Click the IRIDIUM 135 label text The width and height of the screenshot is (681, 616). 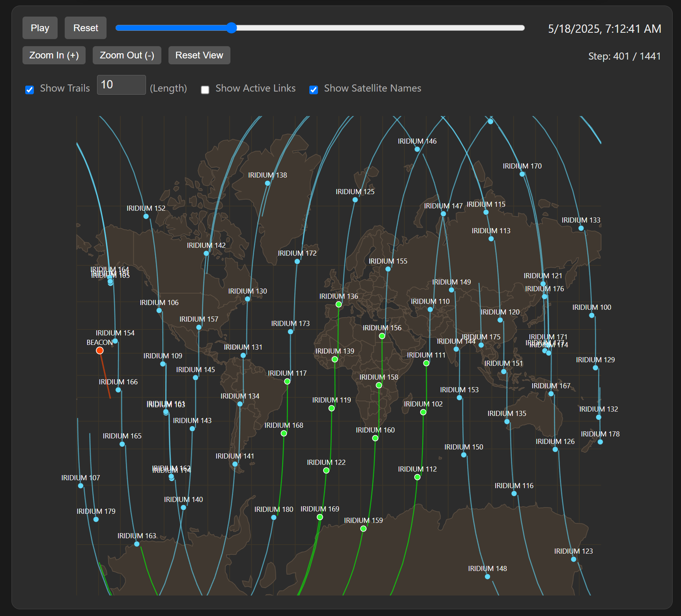tap(507, 414)
